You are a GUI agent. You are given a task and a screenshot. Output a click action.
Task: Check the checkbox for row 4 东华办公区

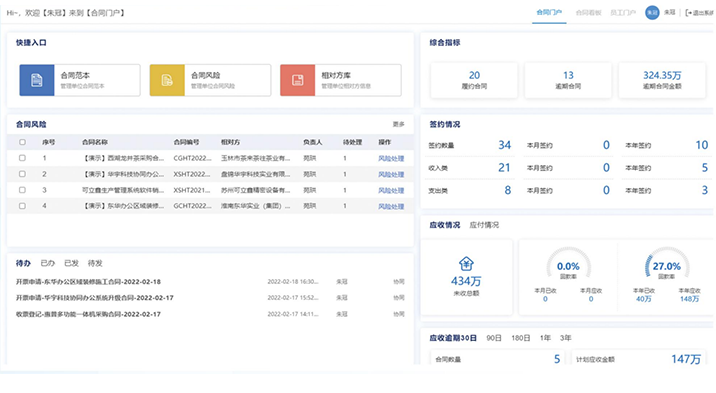pos(22,206)
